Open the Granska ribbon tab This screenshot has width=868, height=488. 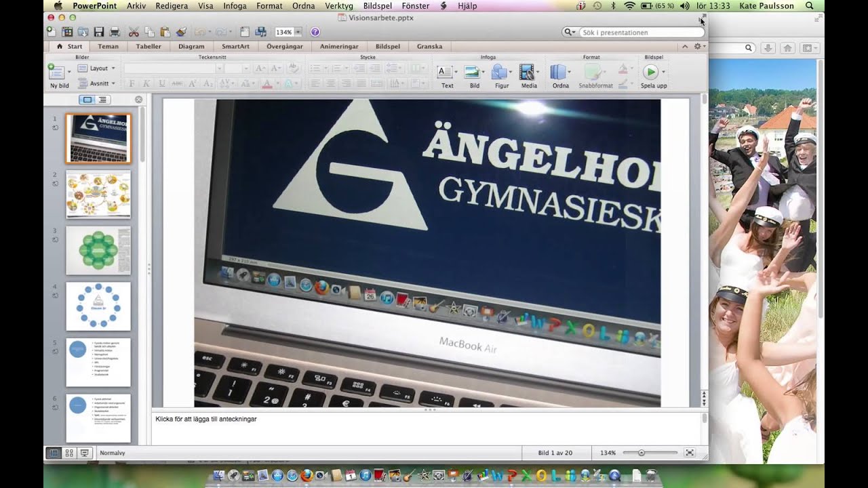point(429,47)
